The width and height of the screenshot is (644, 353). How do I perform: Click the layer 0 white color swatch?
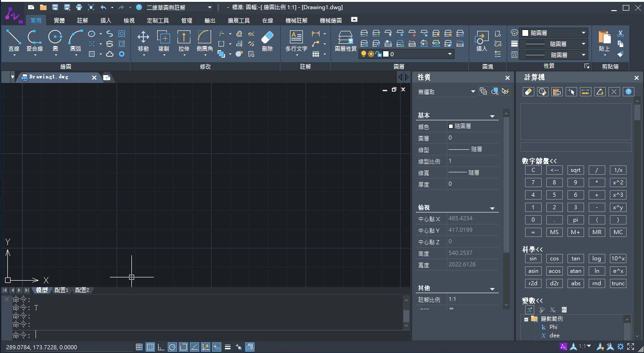[386, 54]
